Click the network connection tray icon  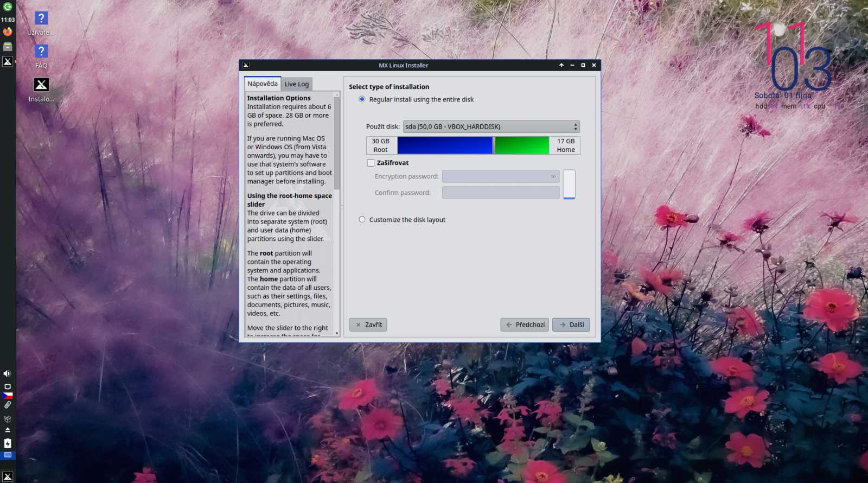pyautogui.click(x=8, y=386)
